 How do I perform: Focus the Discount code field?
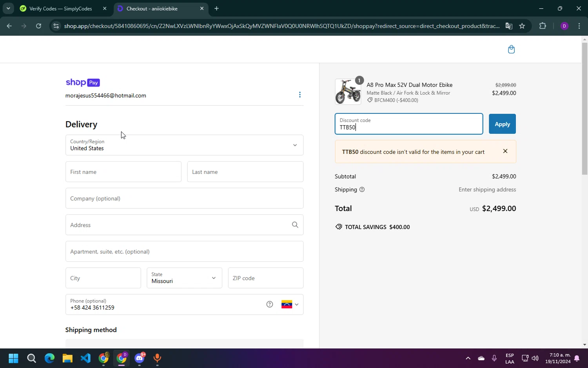tap(409, 124)
